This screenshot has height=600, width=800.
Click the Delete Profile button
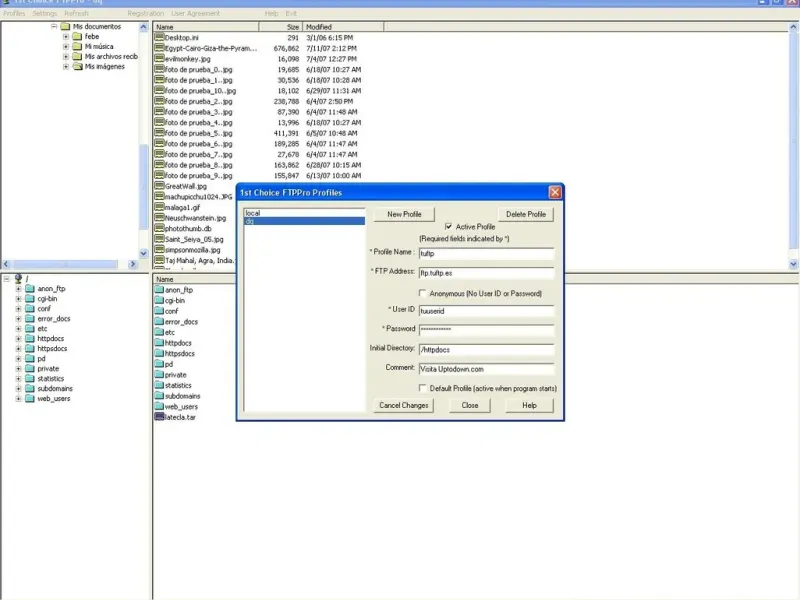point(526,214)
